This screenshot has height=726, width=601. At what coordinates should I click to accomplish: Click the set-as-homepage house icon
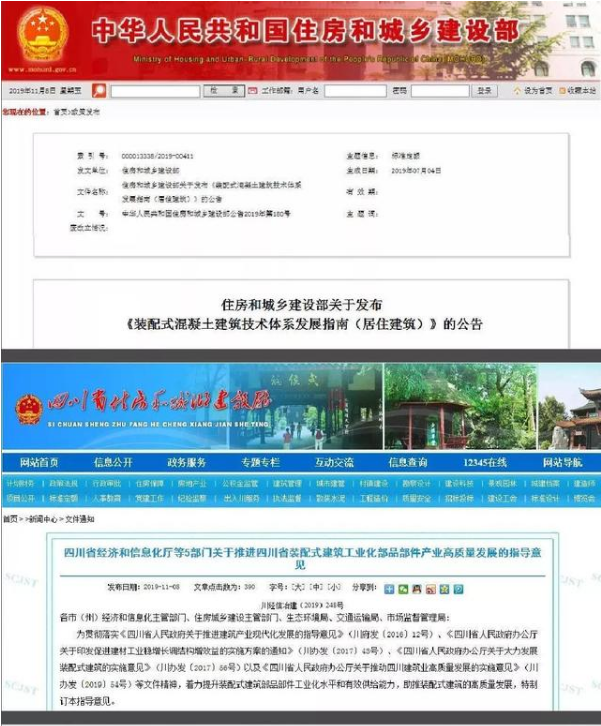pos(517,91)
